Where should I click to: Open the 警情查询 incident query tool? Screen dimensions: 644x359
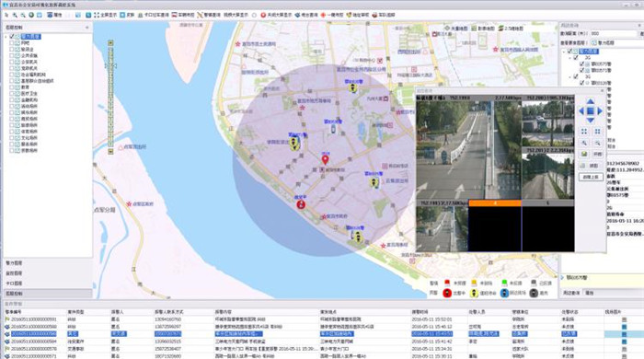tap(208, 15)
